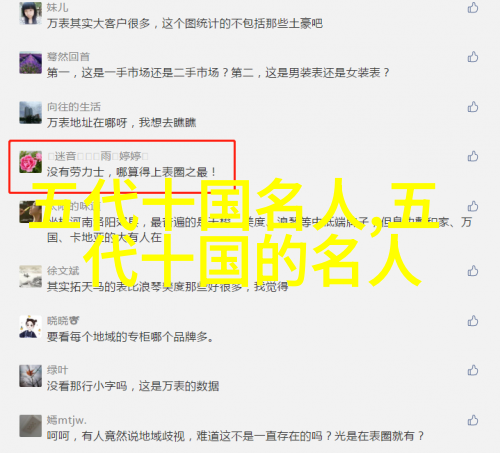Image resolution: width=500 pixels, height=453 pixels.
Task: Like 绿叶's comment about 万表的数据
Action: click(473, 370)
